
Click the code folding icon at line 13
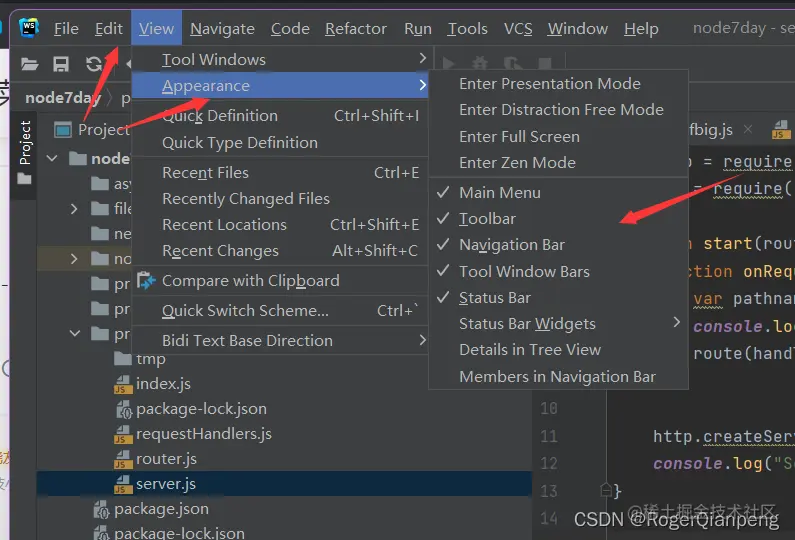point(606,490)
